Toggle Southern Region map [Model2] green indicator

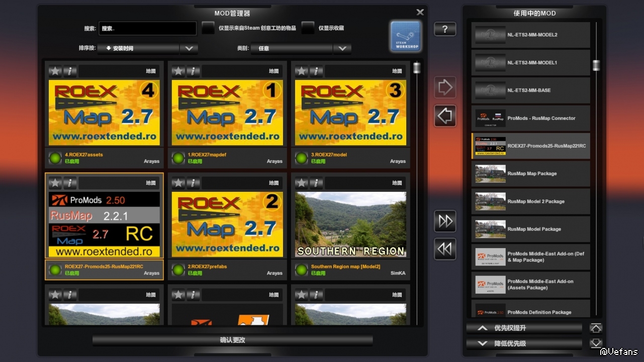point(302,270)
